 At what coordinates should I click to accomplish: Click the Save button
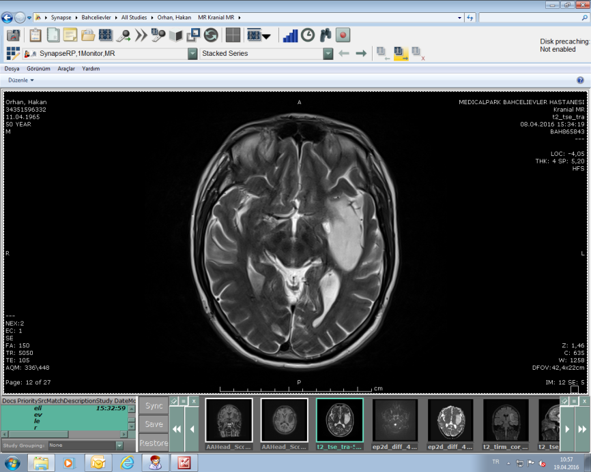pos(154,424)
